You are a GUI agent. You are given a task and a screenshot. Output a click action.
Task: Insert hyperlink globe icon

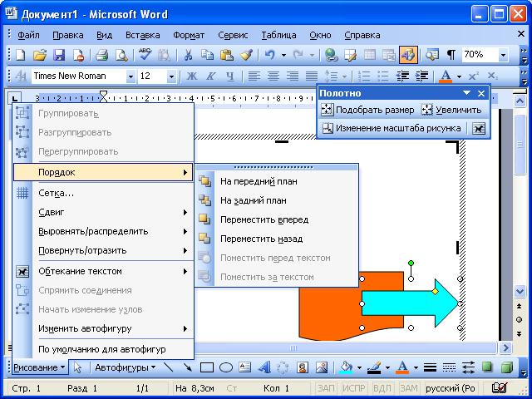(331, 55)
